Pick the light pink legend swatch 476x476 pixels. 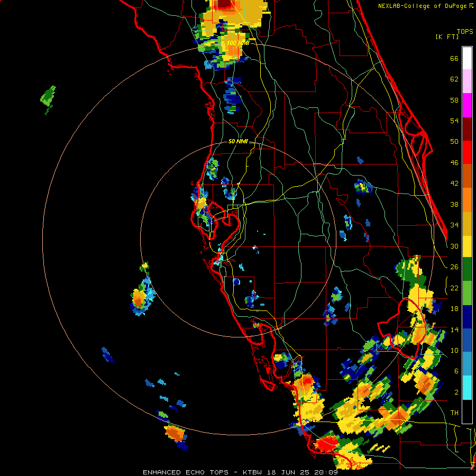[x=467, y=81]
